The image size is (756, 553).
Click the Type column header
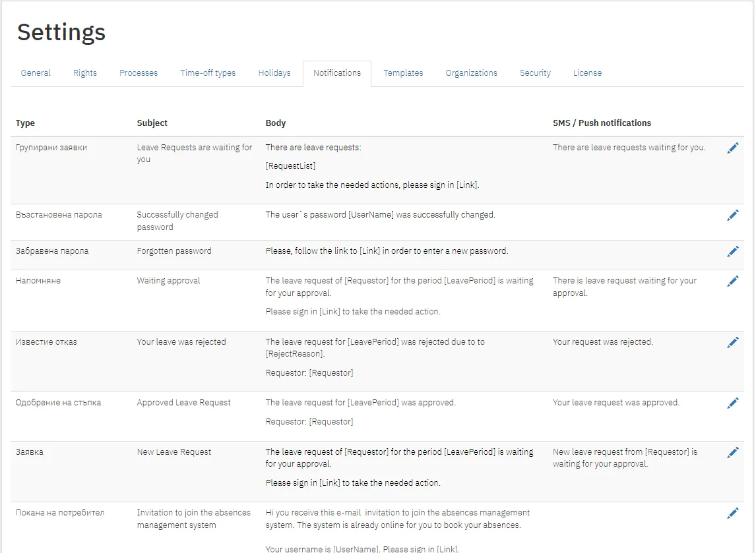(x=25, y=123)
